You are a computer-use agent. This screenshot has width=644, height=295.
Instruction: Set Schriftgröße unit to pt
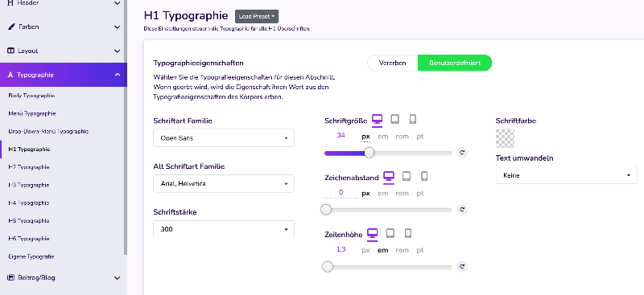pyautogui.click(x=419, y=136)
